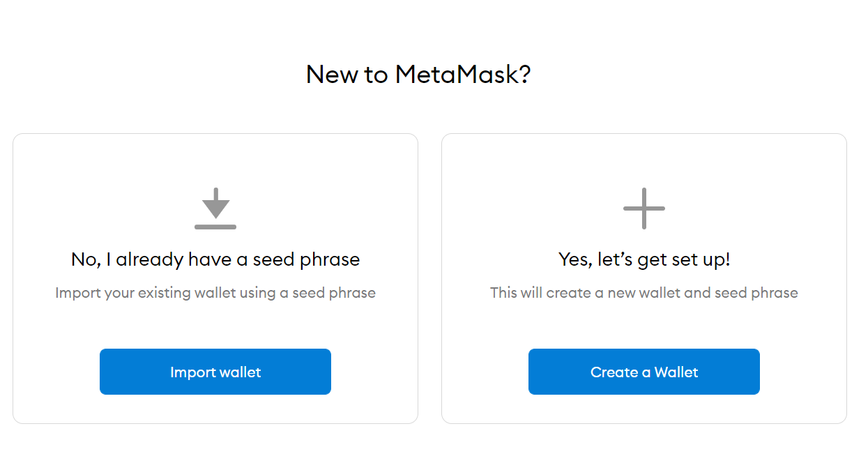Click the Import wallet button
The image size is (868, 470).
pos(215,372)
